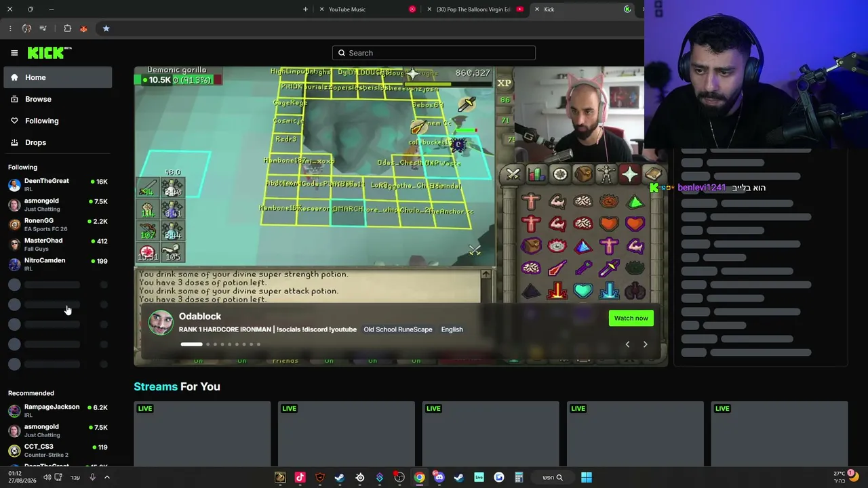The image size is (868, 488).
Task: Open the weather widget on taskbar
Action: pyautogui.click(x=844, y=476)
